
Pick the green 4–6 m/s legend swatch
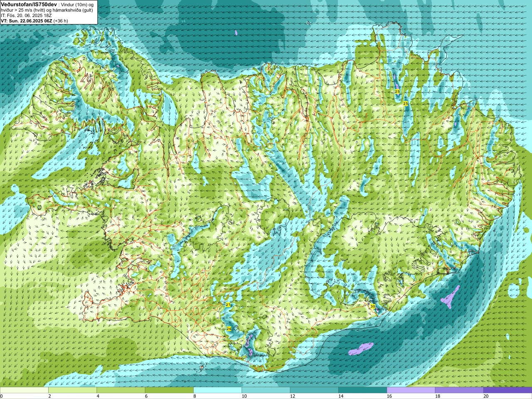(121, 390)
